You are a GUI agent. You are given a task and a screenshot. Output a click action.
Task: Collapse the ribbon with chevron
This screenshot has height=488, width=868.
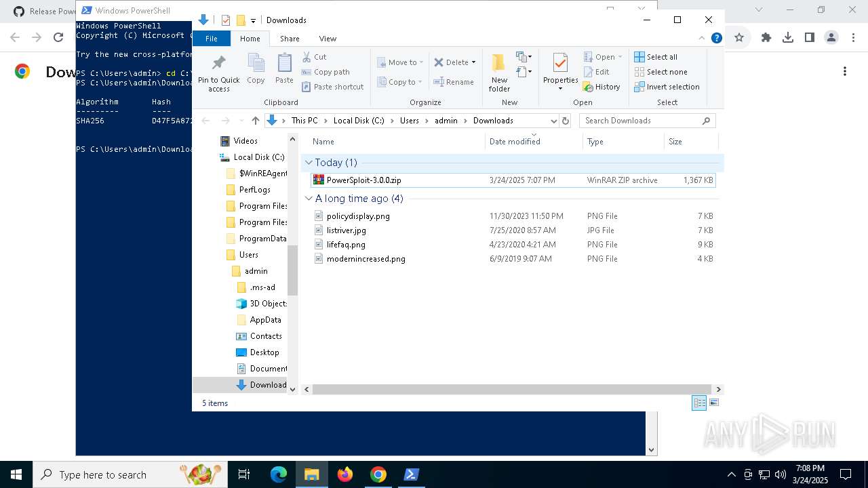(x=703, y=39)
